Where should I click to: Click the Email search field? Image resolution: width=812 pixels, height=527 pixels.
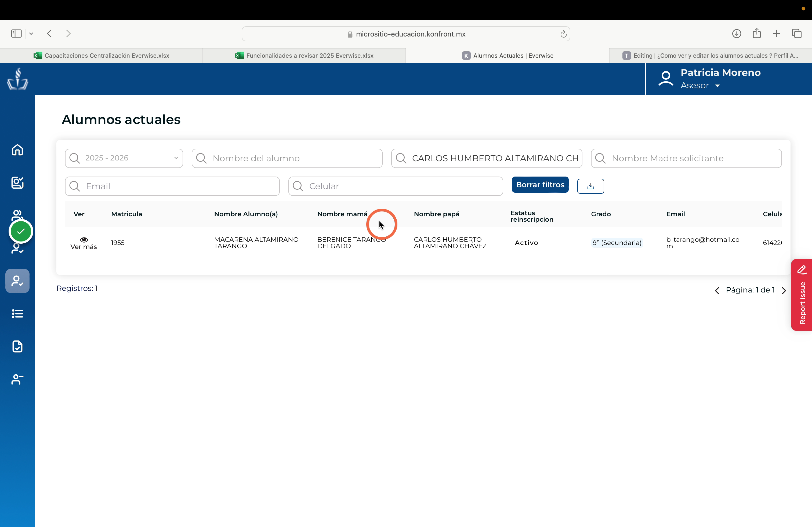coord(172,186)
